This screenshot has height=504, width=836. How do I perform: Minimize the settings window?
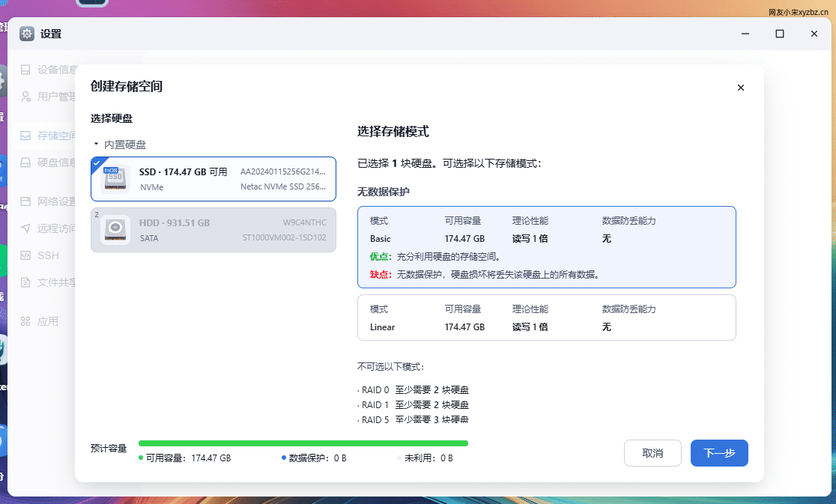(745, 34)
